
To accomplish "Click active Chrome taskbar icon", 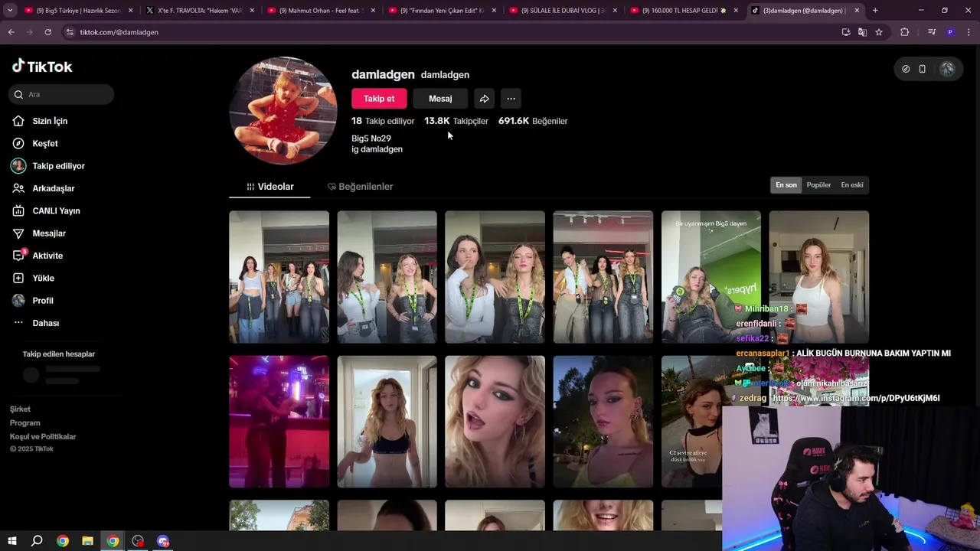I will (x=113, y=541).
